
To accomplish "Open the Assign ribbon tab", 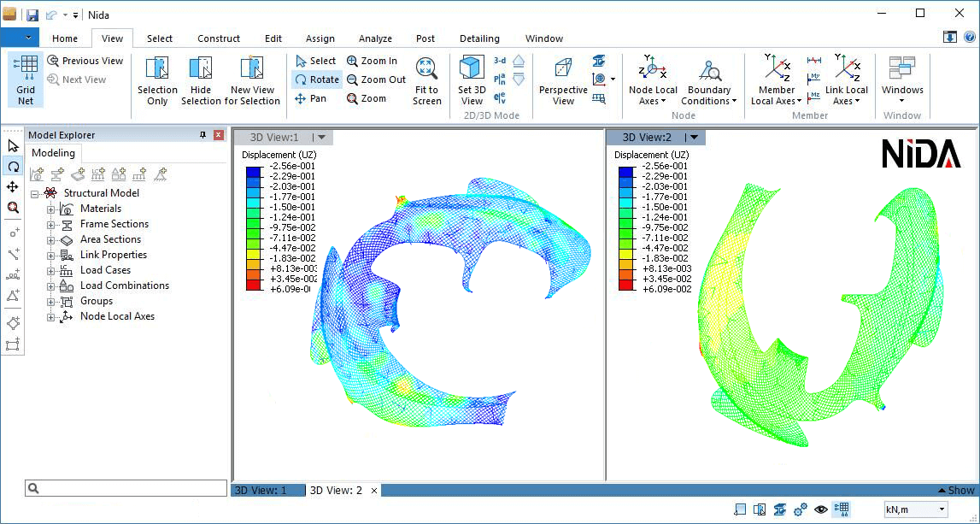I will 320,38.
